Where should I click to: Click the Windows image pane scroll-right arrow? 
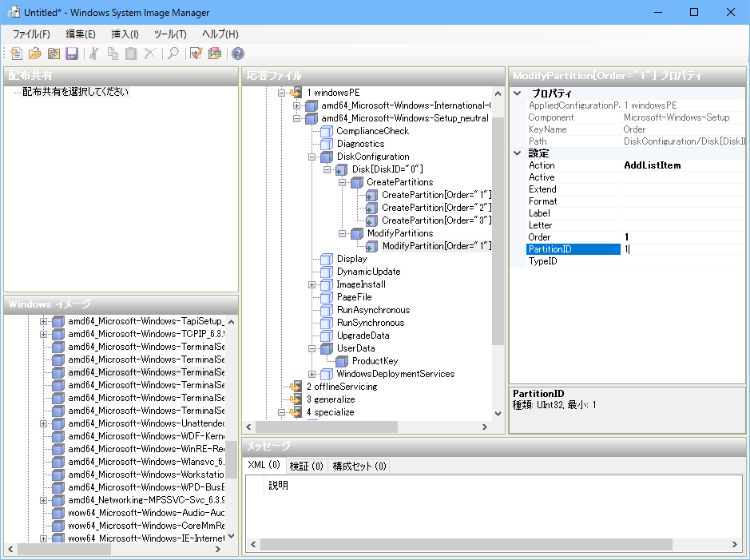218,549
